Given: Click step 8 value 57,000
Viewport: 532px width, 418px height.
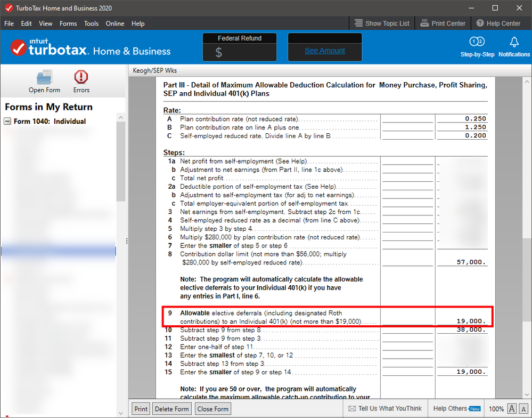Looking at the screenshot, I should pos(471,262).
